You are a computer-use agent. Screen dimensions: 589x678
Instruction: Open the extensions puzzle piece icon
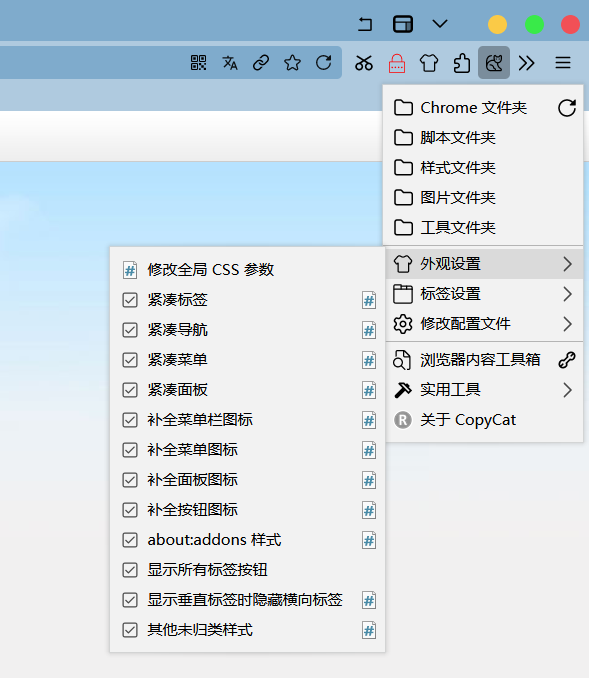461,63
